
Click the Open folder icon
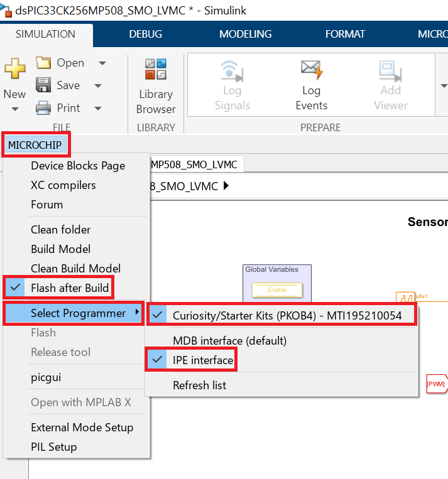tap(43, 63)
